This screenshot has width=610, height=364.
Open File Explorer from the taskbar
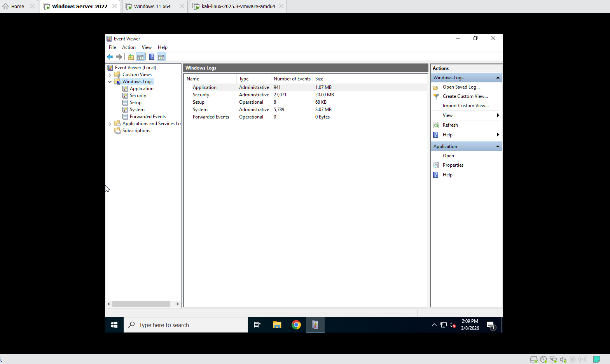tap(277, 325)
